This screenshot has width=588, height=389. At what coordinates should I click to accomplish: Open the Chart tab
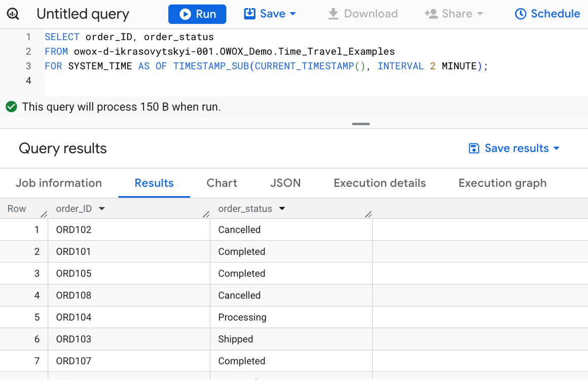[222, 183]
